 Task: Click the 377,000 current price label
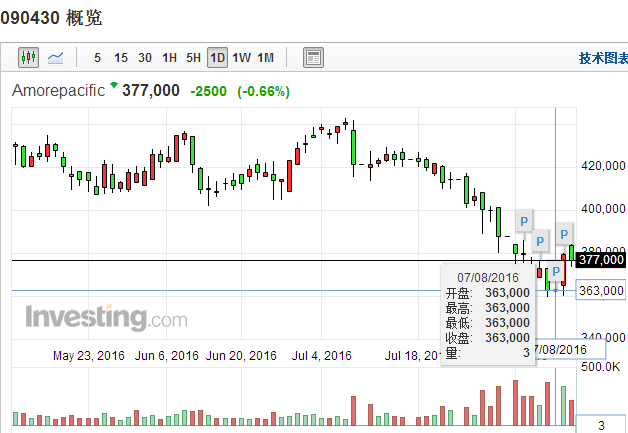pyautogui.click(x=601, y=260)
